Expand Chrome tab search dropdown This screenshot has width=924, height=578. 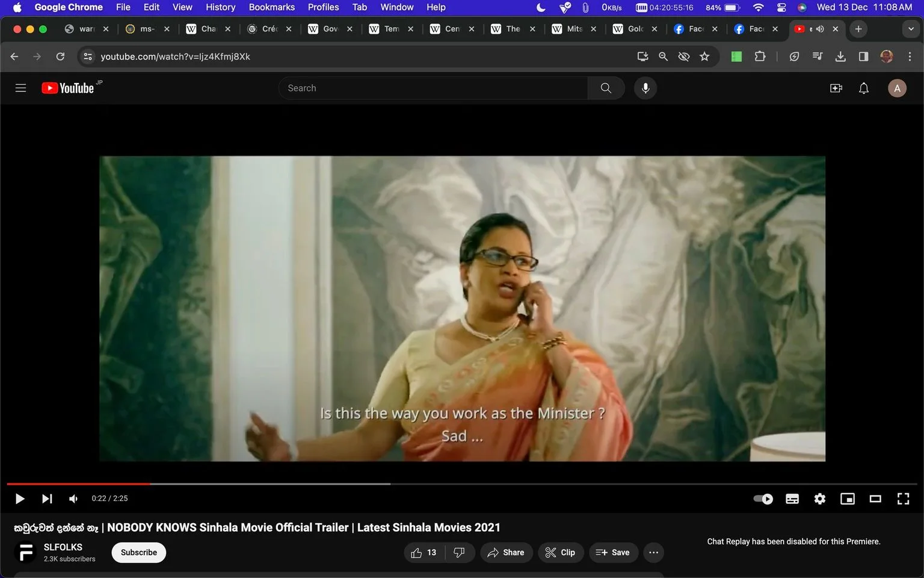click(x=911, y=28)
